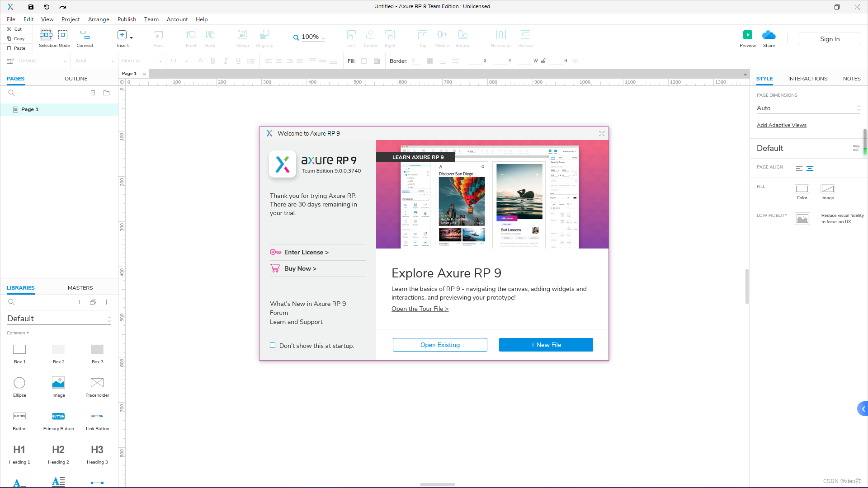Select the Link Button widget
Image resolution: width=868 pixels, height=488 pixels.
[x=97, y=421]
